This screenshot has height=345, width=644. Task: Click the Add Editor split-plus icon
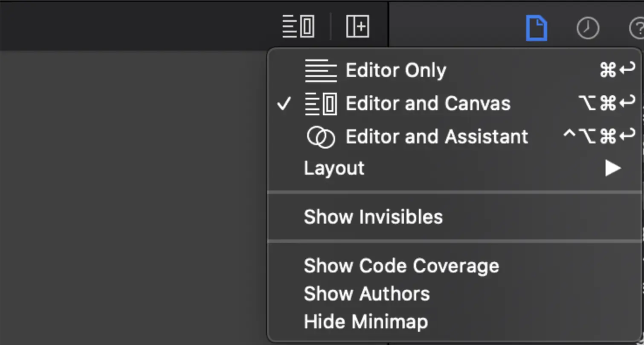[357, 26]
